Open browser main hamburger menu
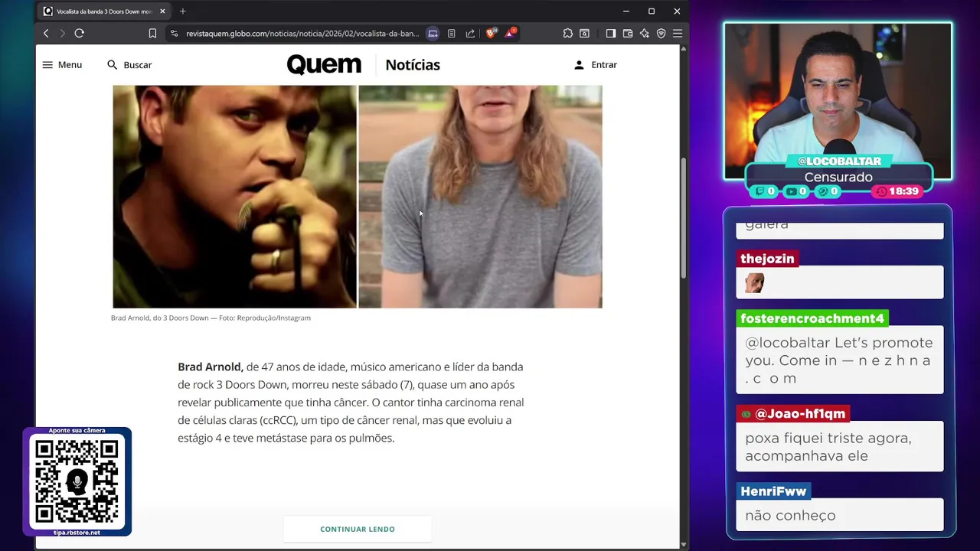The image size is (980, 551). point(678,34)
